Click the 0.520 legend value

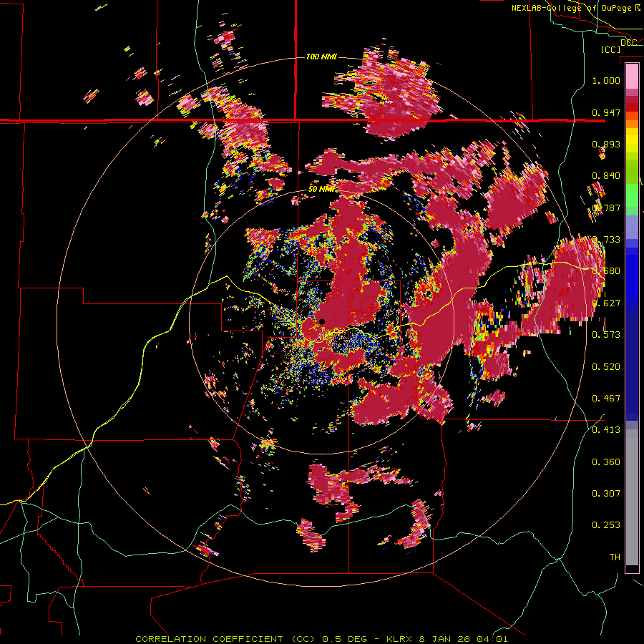point(606,367)
